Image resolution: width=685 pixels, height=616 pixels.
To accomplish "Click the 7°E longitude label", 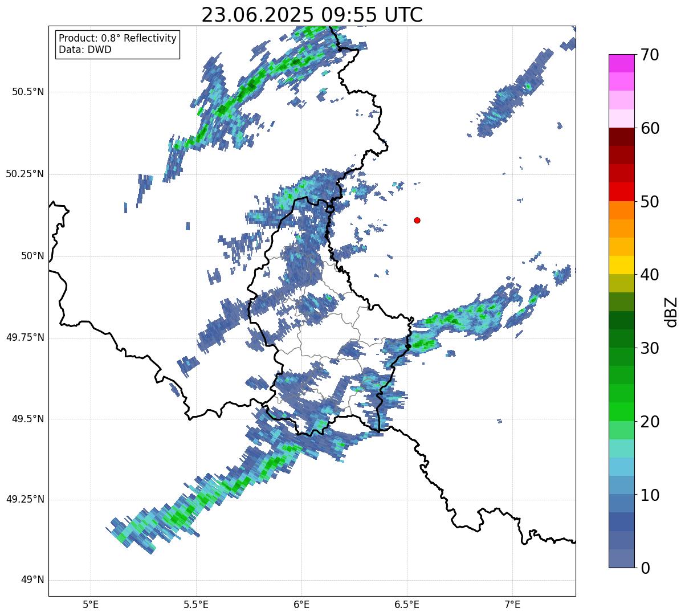I will (x=513, y=604).
